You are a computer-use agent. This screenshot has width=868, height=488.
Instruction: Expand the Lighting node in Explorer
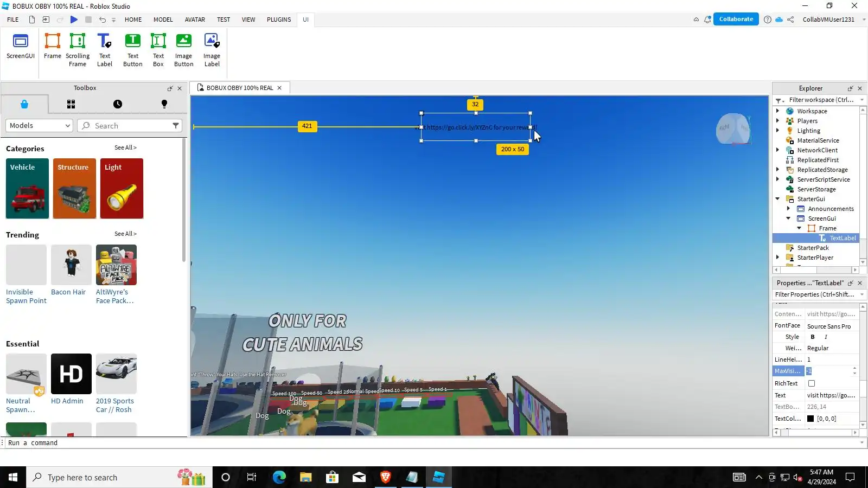(777, 130)
